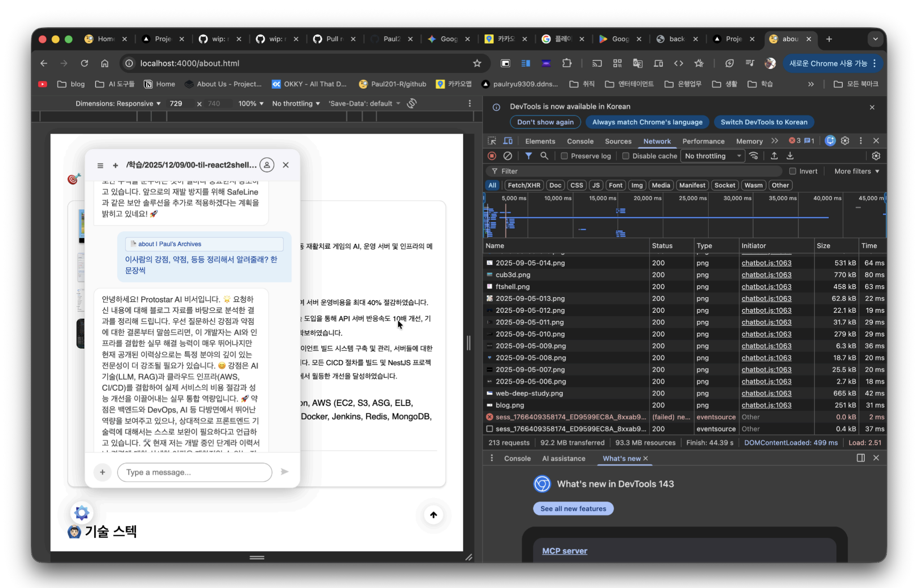Click the chat send message arrow
Screen dimensions: 915x588
(x=284, y=471)
